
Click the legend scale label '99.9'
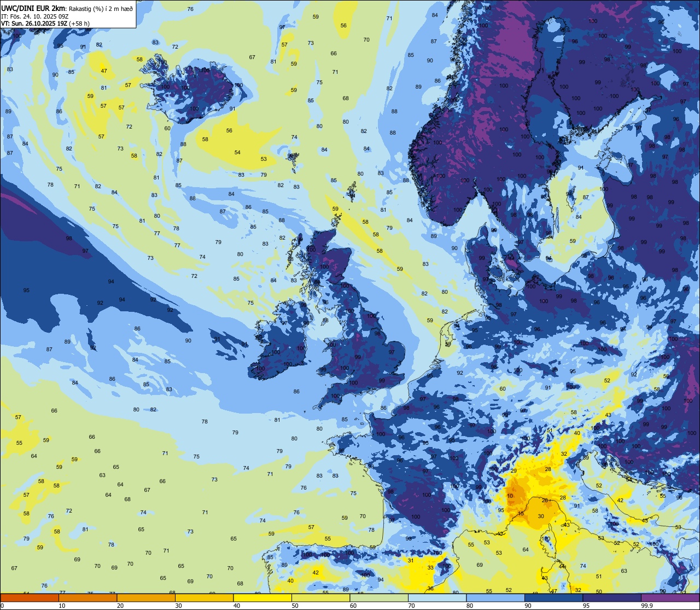pyautogui.click(x=647, y=606)
